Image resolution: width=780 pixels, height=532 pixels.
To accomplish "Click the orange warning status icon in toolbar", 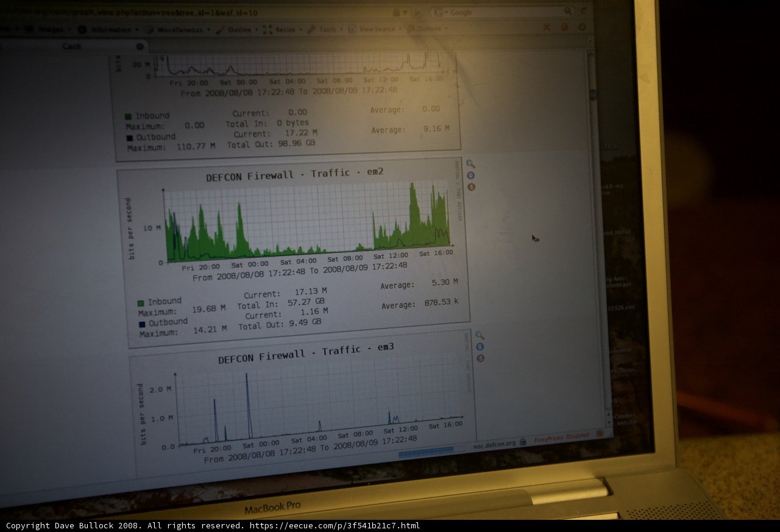I will point(564,27).
